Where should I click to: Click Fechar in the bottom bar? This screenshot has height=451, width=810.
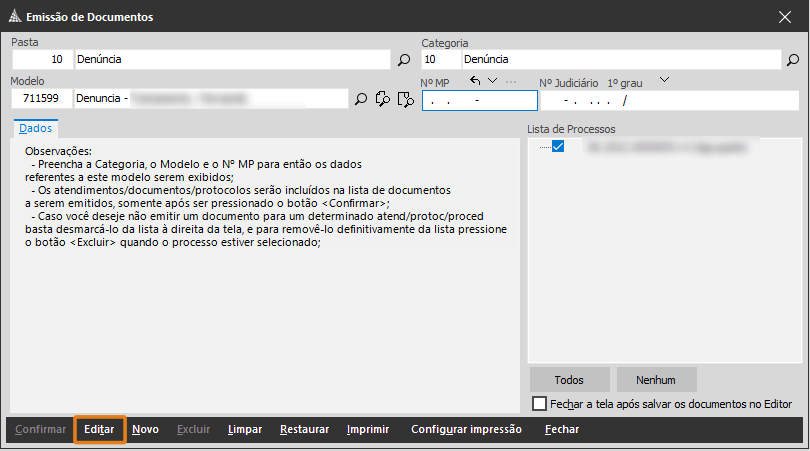(562, 429)
